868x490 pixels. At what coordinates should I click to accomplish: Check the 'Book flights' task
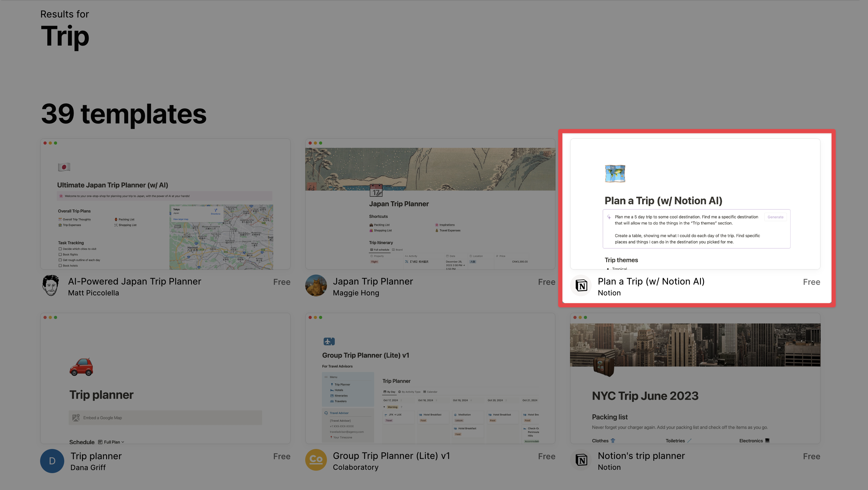pyautogui.click(x=60, y=254)
